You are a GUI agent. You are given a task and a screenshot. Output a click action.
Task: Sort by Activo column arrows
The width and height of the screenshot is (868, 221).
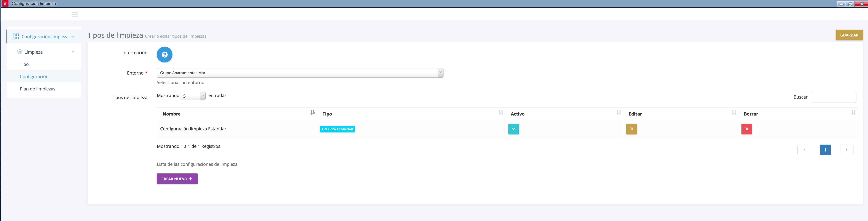(619, 113)
